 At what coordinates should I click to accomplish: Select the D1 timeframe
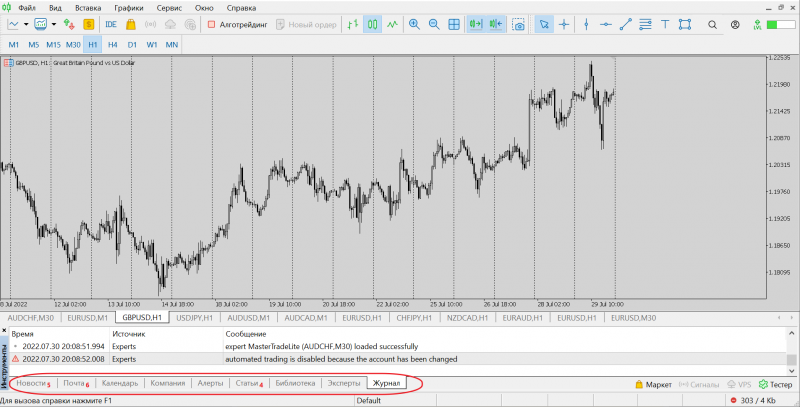(x=132, y=44)
